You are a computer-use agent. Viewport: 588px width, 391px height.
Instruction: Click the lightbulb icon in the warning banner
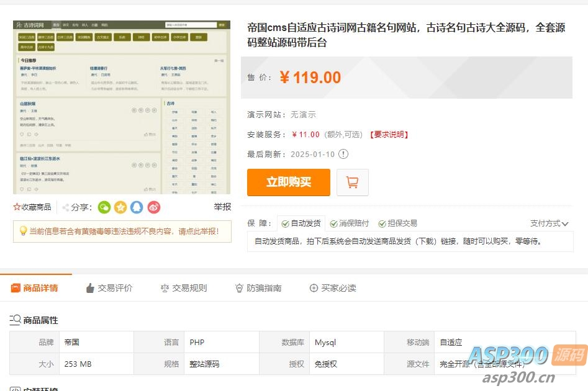[23, 231]
